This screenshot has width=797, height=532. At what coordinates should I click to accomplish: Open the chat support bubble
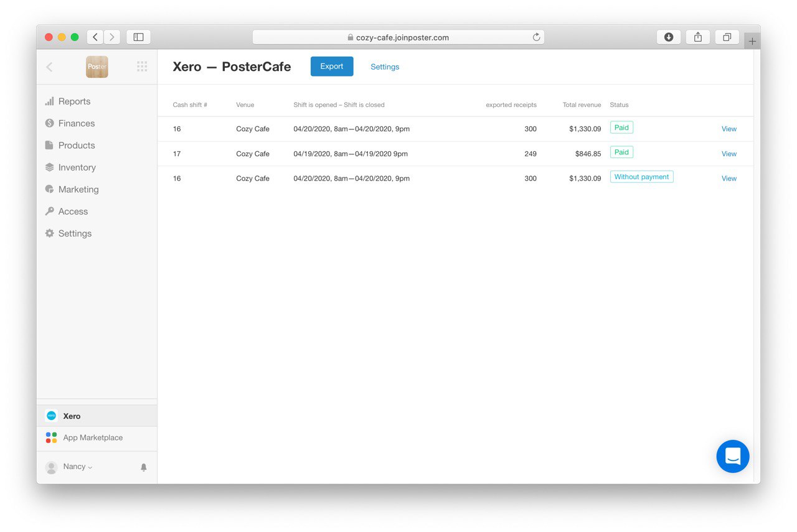(733, 456)
